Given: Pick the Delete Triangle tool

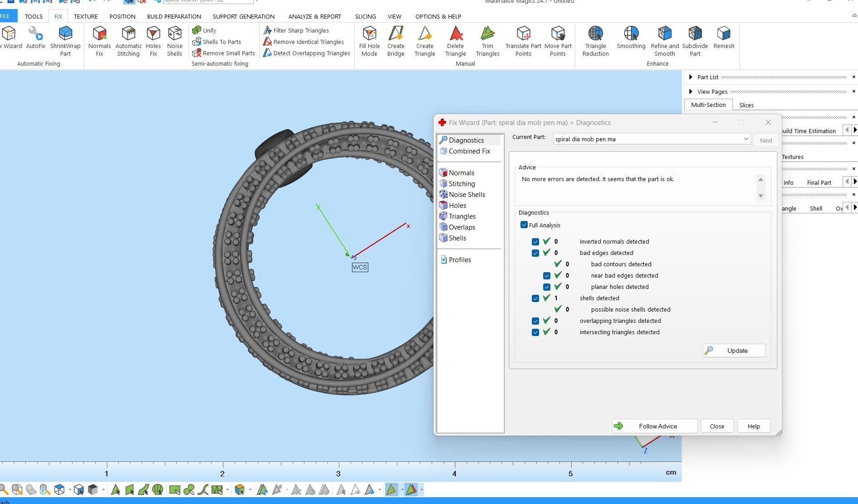Looking at the screenshot, I should pyautogui.click(x=455, y=41).
